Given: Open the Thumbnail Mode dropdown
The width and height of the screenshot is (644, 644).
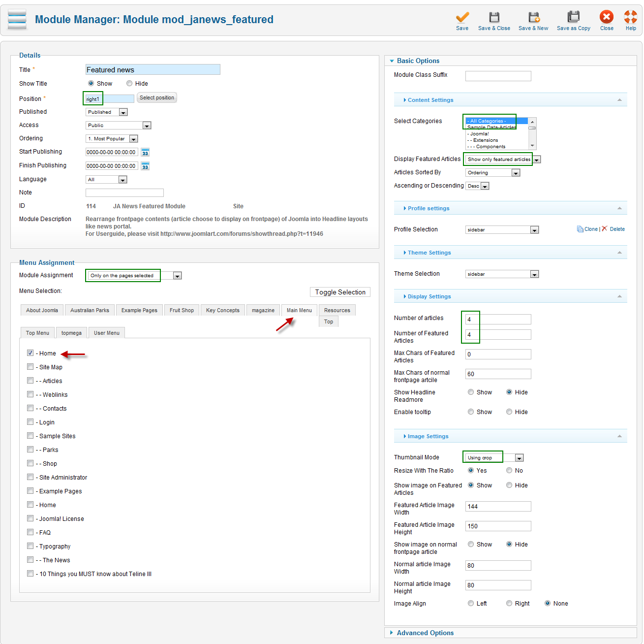Looking at the screenshot, I should 519,458.
